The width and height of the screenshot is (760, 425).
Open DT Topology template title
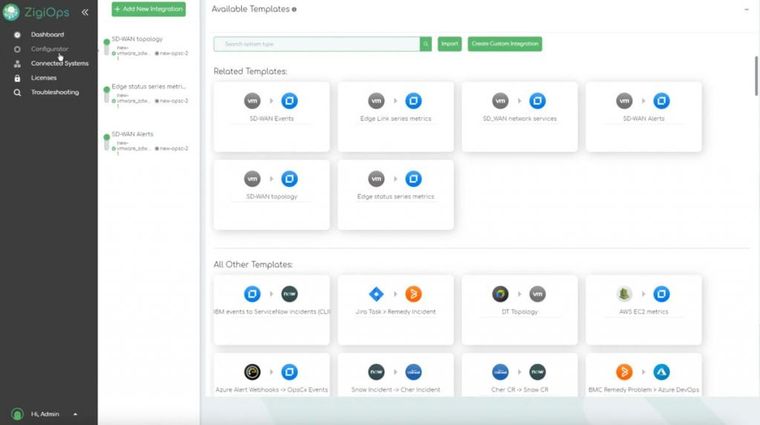(x=520, y=312)
